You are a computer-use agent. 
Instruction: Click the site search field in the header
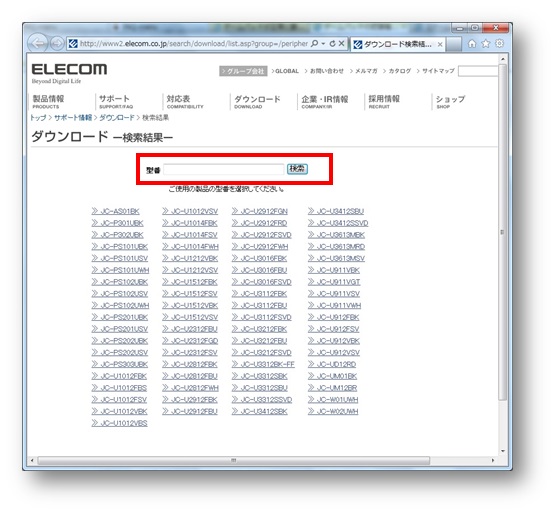click(478, 71)
